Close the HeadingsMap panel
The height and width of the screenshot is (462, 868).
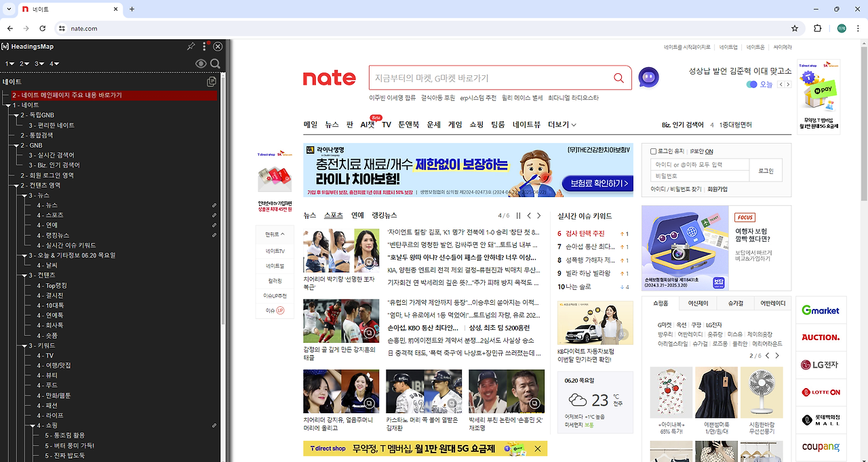click(218, 47)
